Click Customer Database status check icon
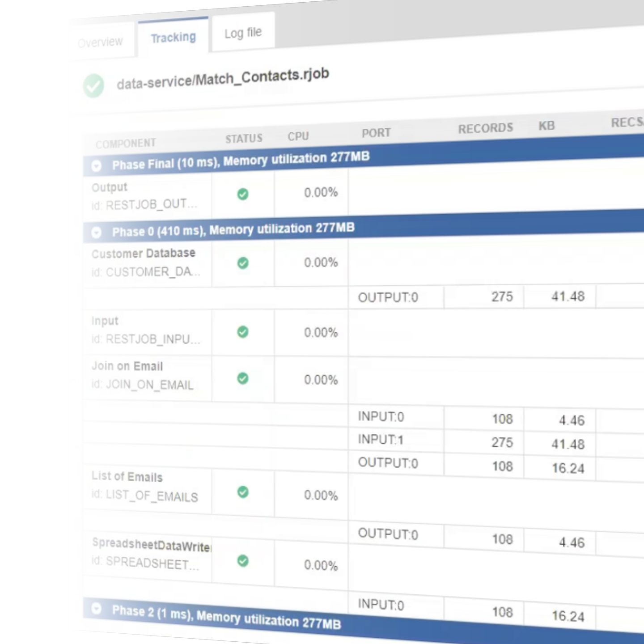Screen dimensions: 644x644 pos(243,263)
